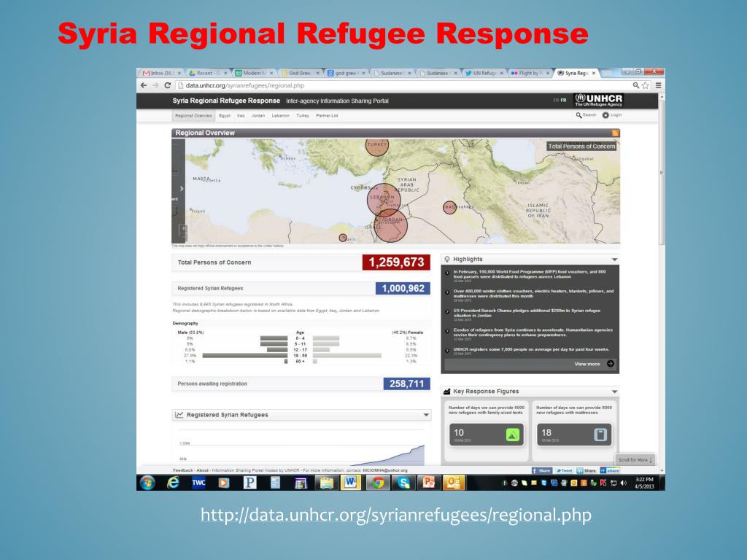Click the browser Forward arrow
The height and width of the screenshot is (560, 747).
click(155, 85)
